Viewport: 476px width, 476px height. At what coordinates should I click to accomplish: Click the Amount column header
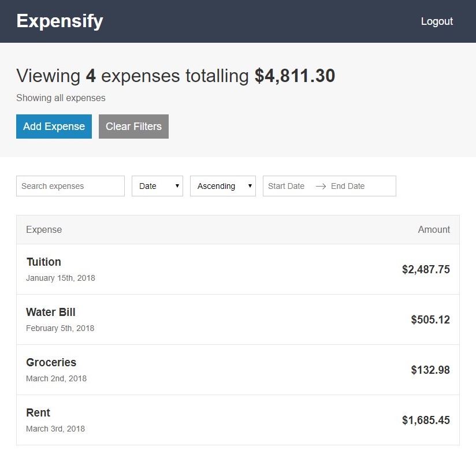pyautogui.click(x=434, y=229)
